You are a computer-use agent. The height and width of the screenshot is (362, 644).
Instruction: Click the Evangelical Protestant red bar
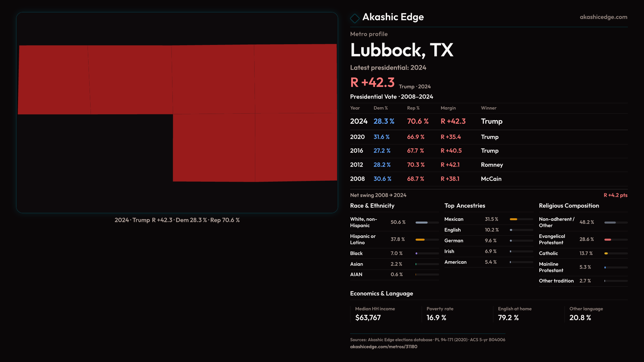[x=608, y=240]
